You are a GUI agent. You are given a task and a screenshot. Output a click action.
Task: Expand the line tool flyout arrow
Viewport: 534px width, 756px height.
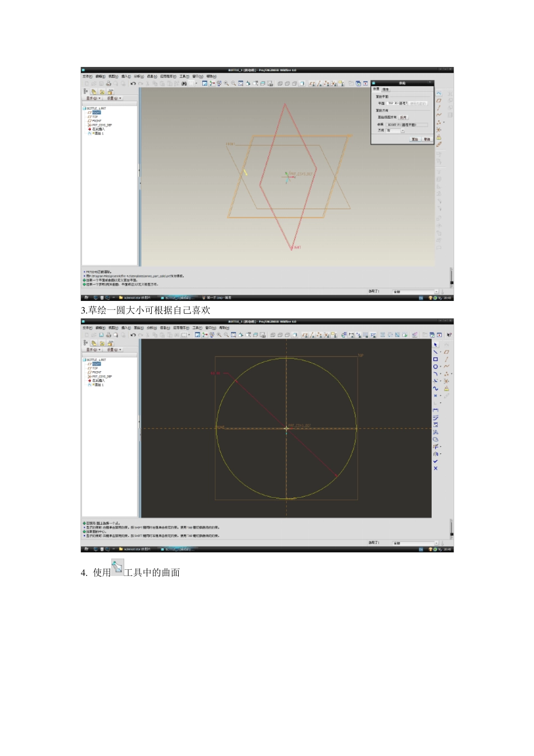[x=441, y=352]
